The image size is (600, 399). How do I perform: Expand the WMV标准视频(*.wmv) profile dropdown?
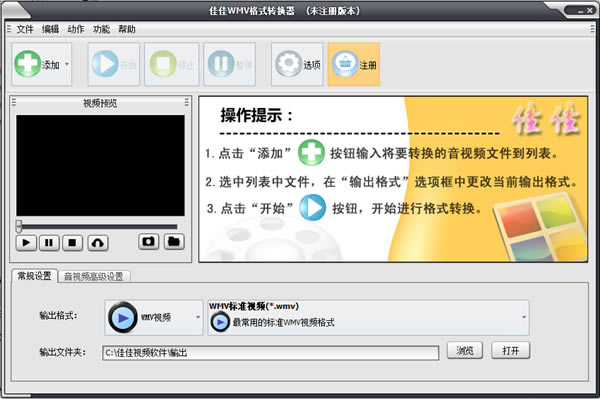pos(368,318)
